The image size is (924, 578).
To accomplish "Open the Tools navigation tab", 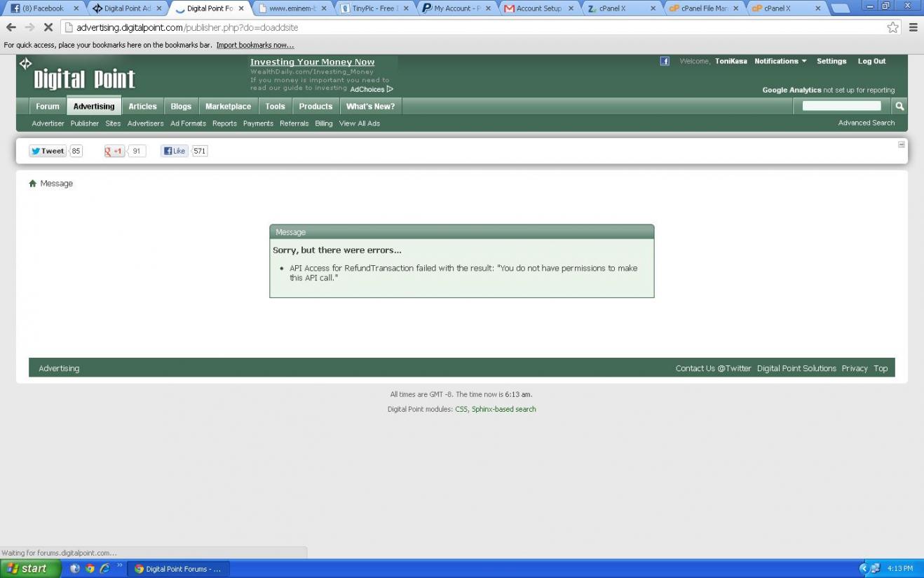I will (x=275, y=107).
